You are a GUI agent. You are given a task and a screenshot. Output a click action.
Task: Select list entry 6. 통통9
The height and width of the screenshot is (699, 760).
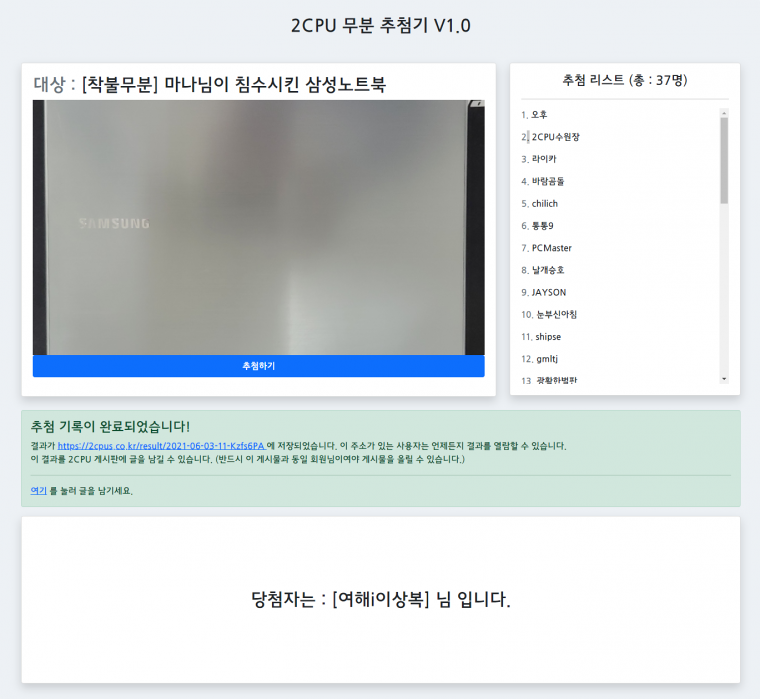(537, 226)
